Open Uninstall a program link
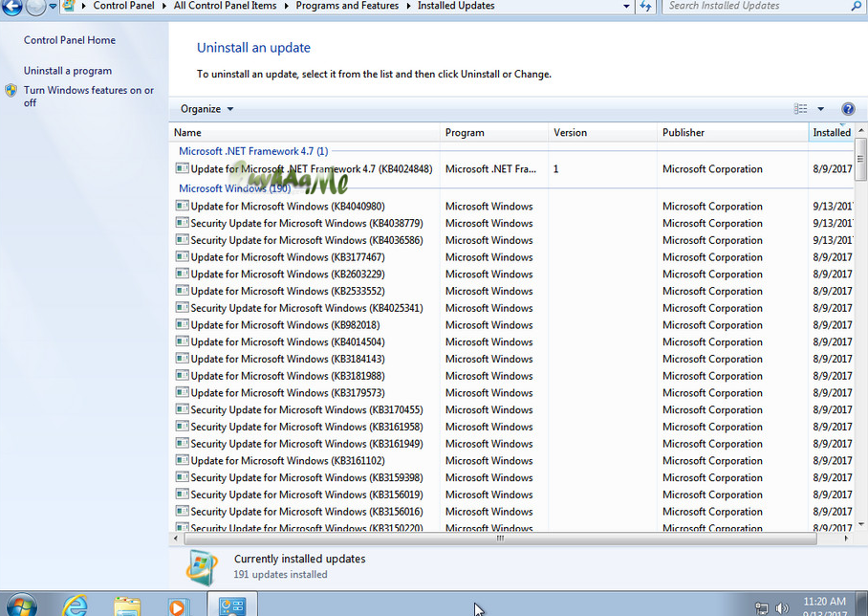 click(68, 71)
